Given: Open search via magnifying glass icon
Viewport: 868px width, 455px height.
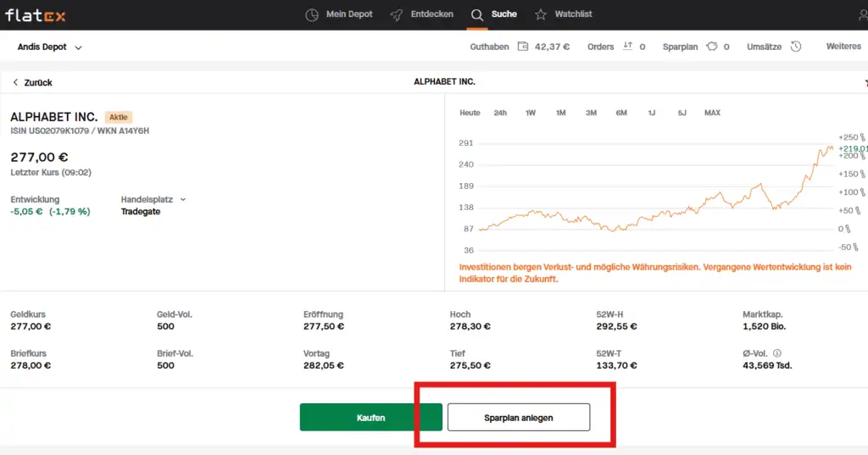Looking at the screenshot, I should [x=477, y=14].
